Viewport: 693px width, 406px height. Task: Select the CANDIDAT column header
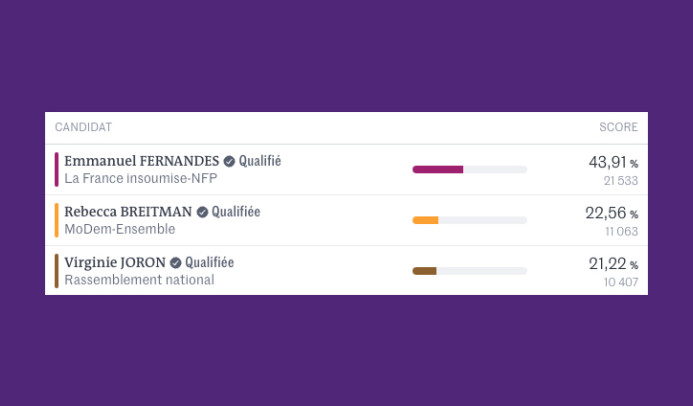[x=83, y=128]
